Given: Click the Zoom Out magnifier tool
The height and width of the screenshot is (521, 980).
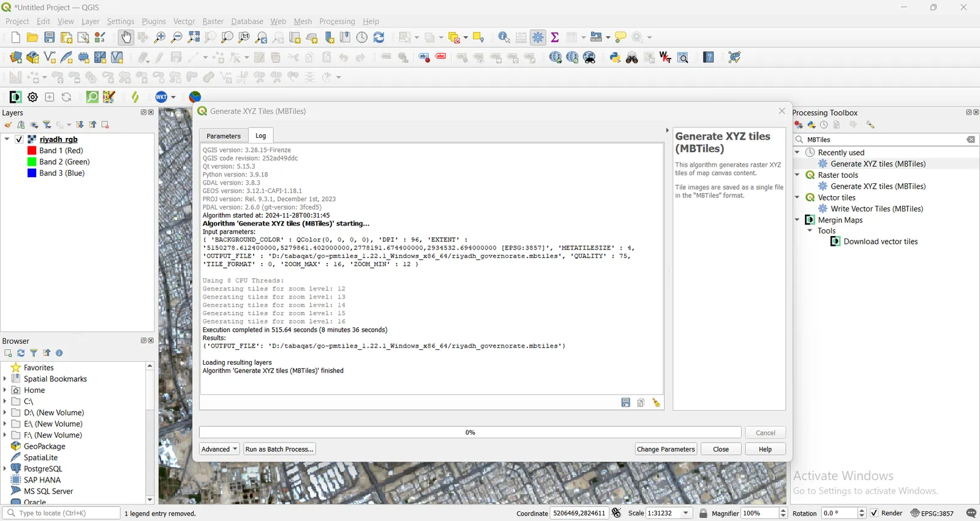Looking at the screenshot, I should coord(177,38).
